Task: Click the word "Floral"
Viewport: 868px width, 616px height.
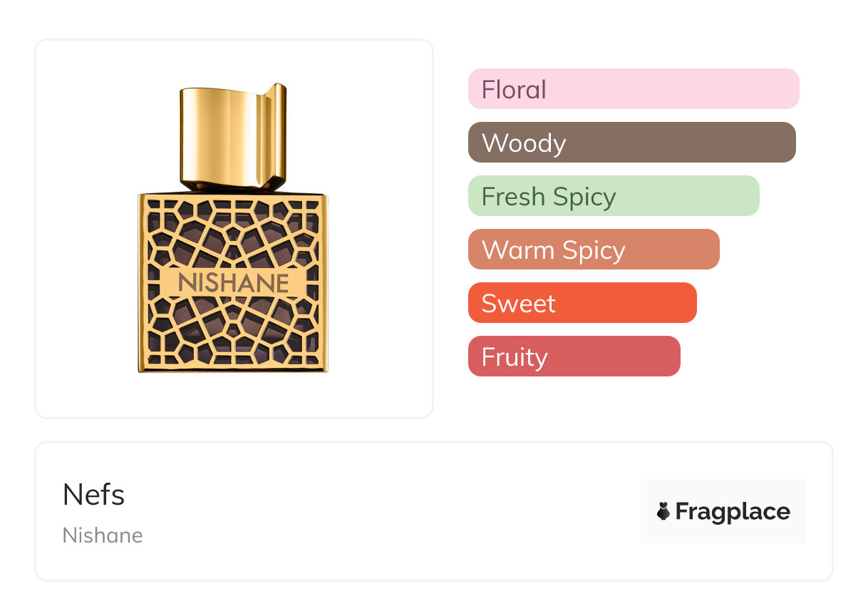Action: (514, 90)
